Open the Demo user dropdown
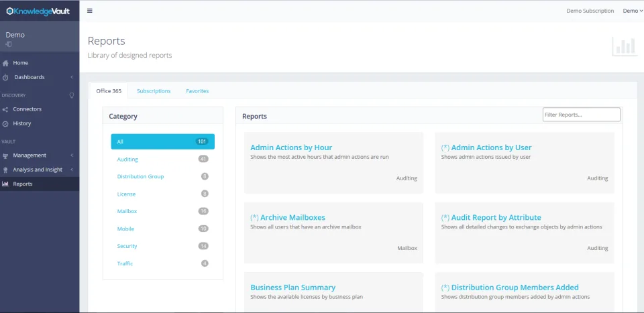Viewport: 644px width, 313px height. pyautogui.click(x=633, y=11)
